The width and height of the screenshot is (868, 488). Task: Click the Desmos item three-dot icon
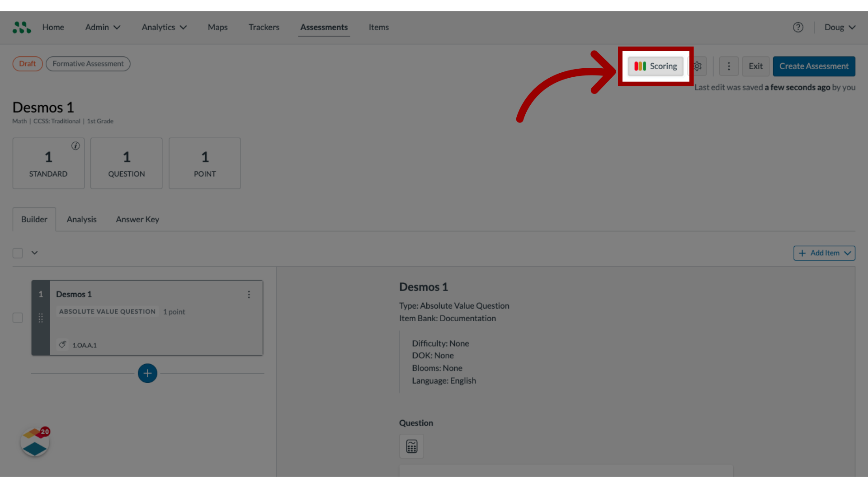point(249,294)
